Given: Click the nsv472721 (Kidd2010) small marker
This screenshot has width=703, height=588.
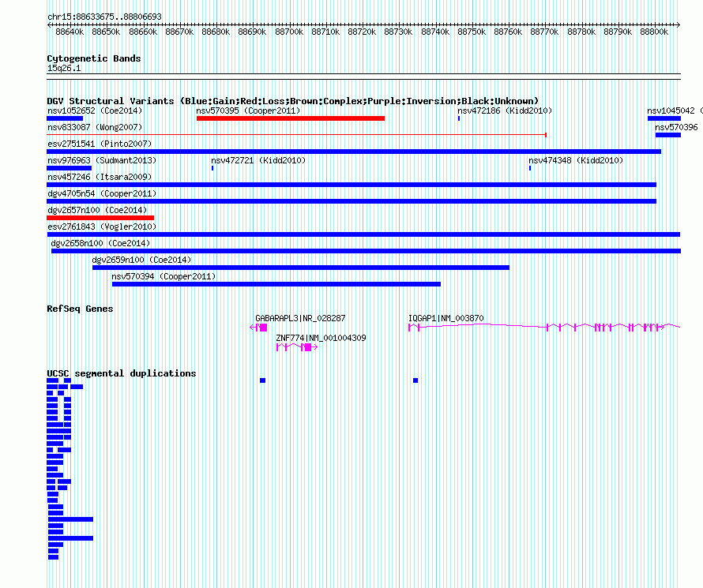Looking at the screenshot, I should 212,168.
